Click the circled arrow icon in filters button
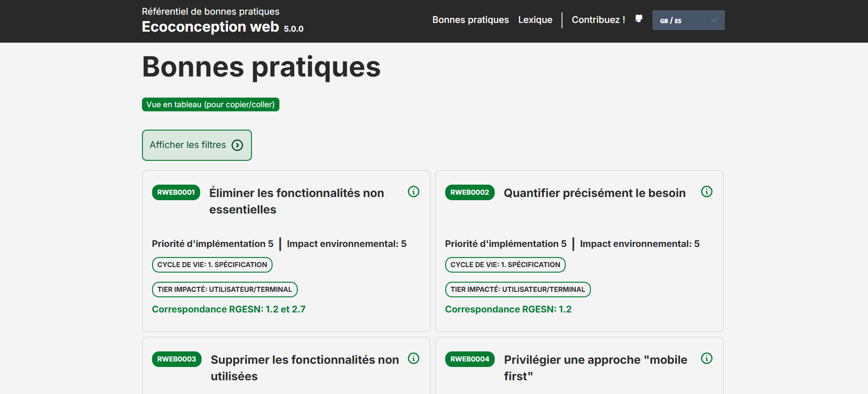868x394 pixels. click(x=237, y=145)
